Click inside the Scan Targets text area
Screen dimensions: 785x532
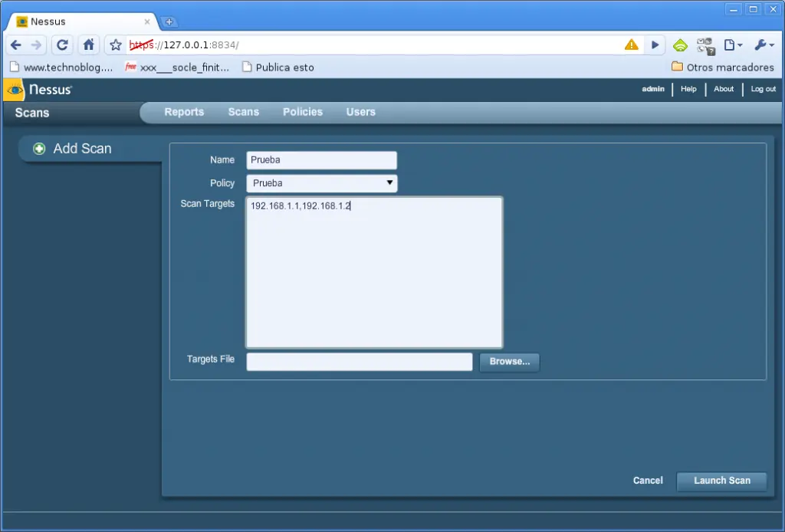pos(374,272)
